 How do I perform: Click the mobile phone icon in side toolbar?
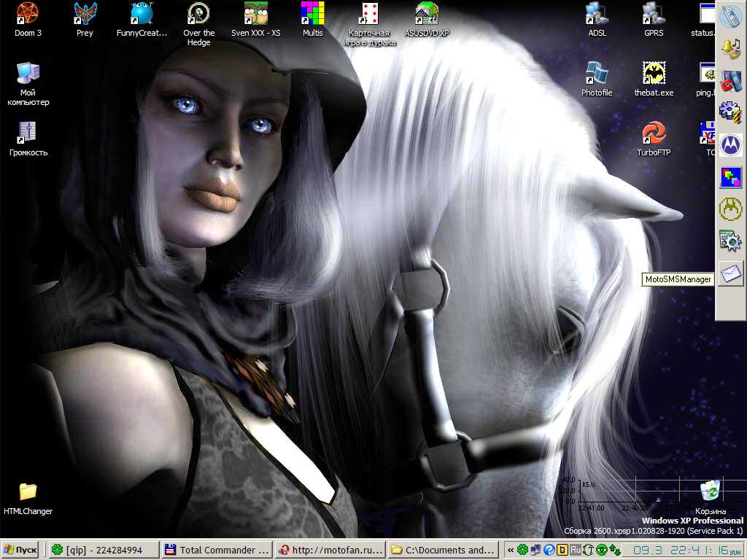click(731, 17)
